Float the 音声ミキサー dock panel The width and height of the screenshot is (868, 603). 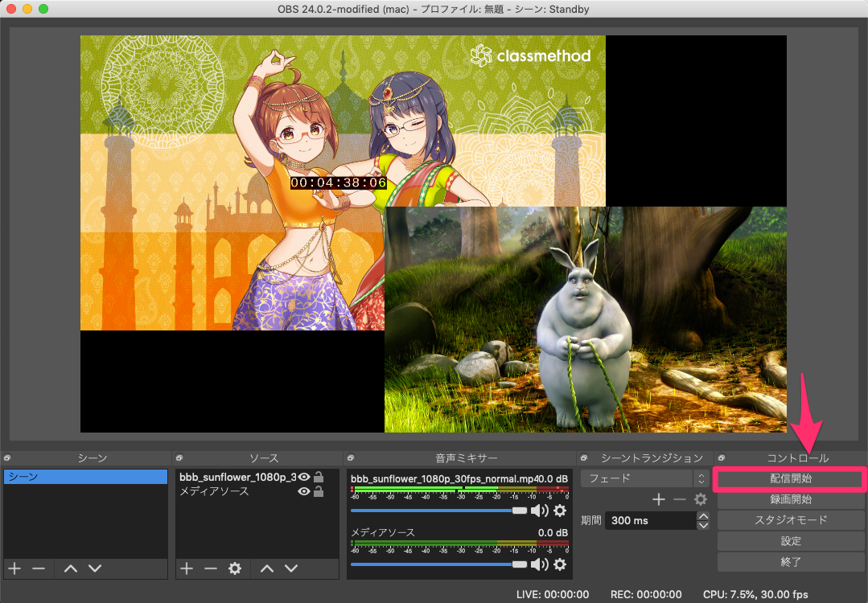351,458
